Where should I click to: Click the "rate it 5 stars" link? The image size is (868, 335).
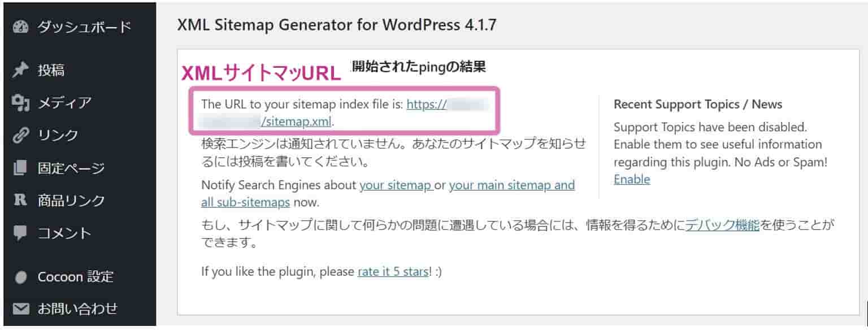393,271
